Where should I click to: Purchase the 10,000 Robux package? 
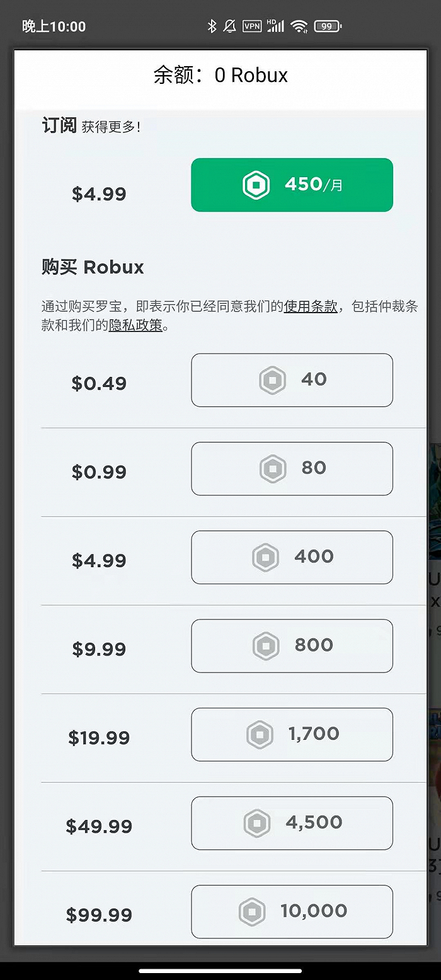[x=292, y=912]
